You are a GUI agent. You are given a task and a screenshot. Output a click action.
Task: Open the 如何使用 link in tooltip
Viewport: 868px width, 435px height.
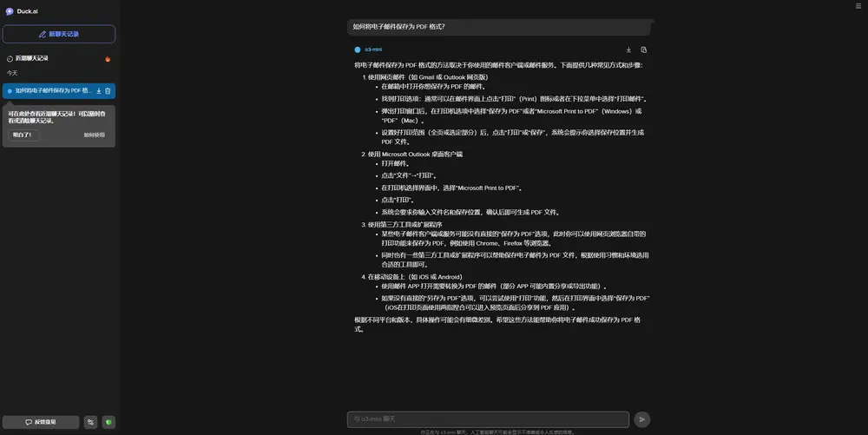[94, 135]
